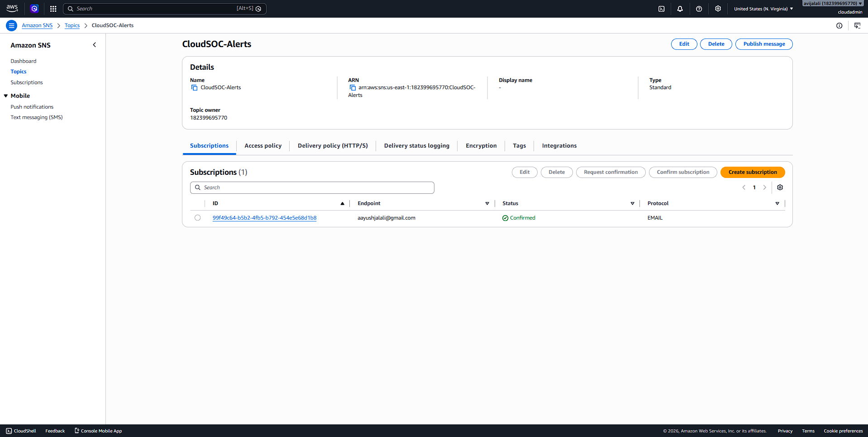
Task: Open the notifications bell icon
Action: tap(680, 9)
